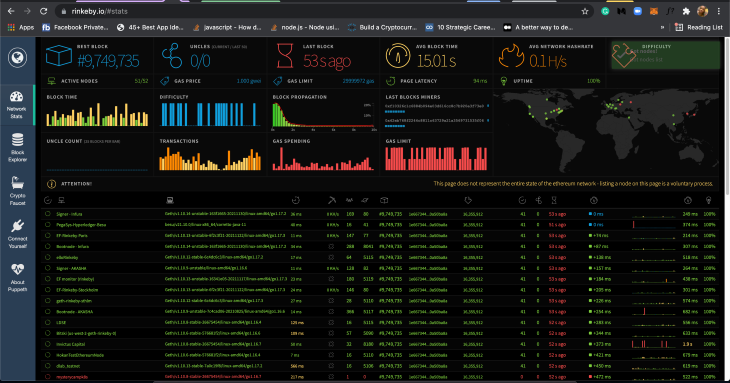Sort nodes by the average propagation time icon

pos(688,200)
